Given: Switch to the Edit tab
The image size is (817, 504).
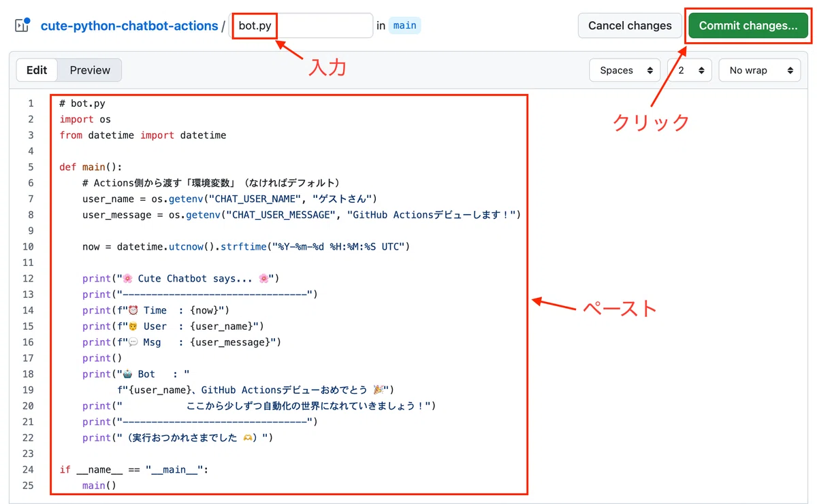Looking at the screenshot, I should click(x=37, y=70).
